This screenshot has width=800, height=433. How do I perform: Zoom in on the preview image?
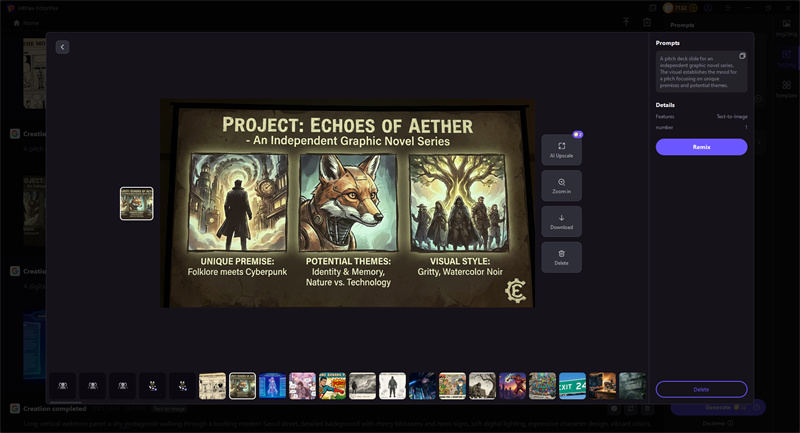(x=561, y=186)
